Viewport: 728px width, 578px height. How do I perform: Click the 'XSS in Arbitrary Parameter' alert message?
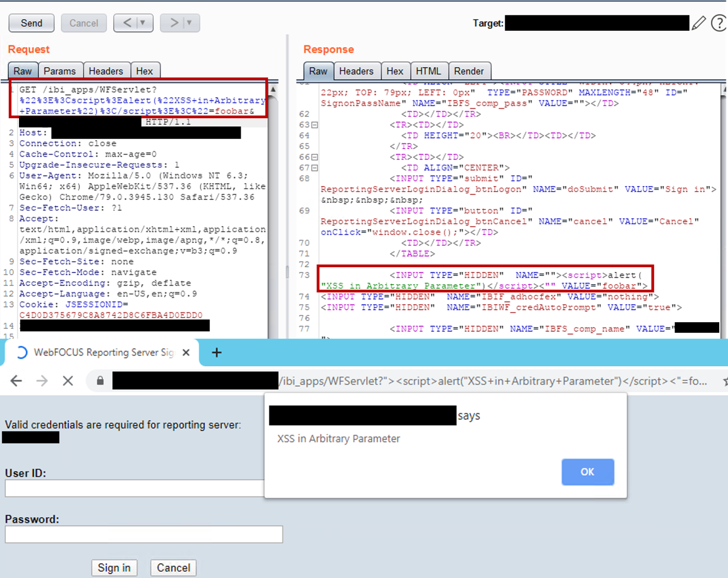338,439
